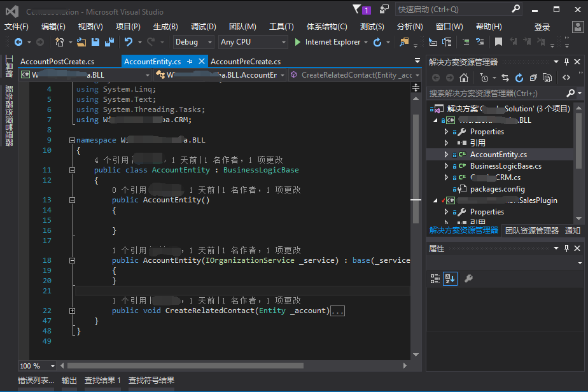Screen dimensions: 588x392
Task: Open the 查找结果 1 panel tab
Action: tap(102, 381)
